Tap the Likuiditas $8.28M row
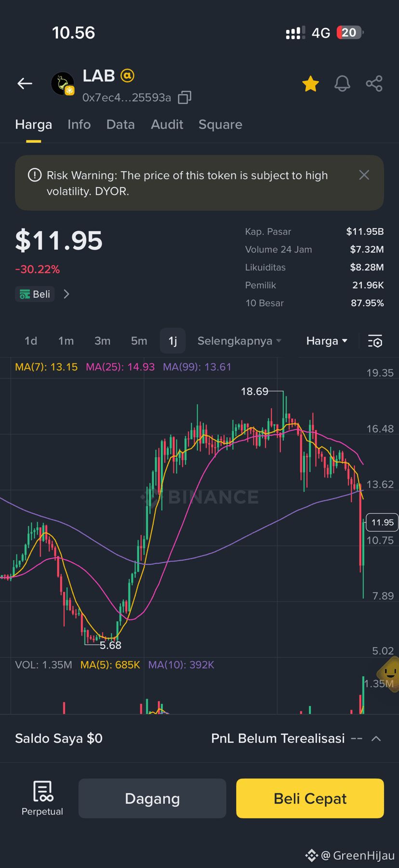The image size is (399, 868). coord(314,267)
